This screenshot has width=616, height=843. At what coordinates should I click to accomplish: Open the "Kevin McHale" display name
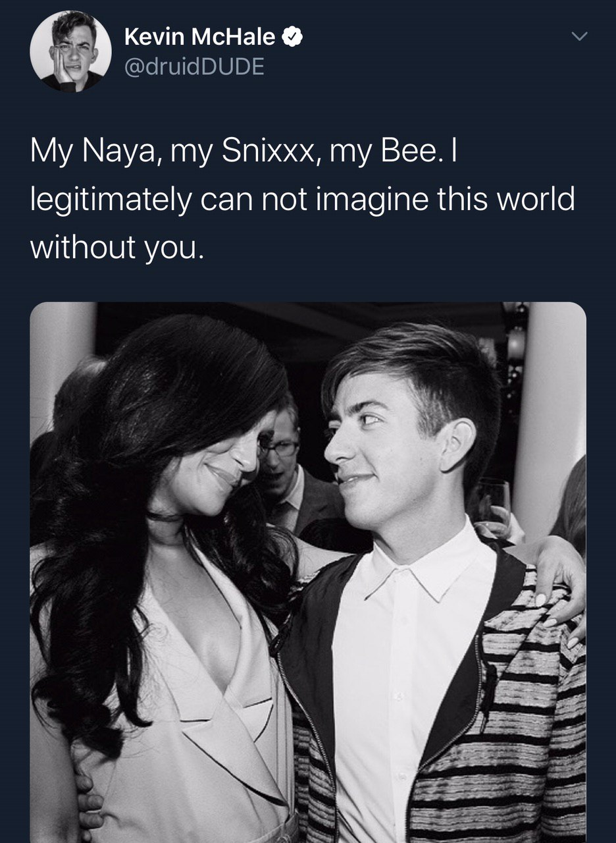coord(199,38)
